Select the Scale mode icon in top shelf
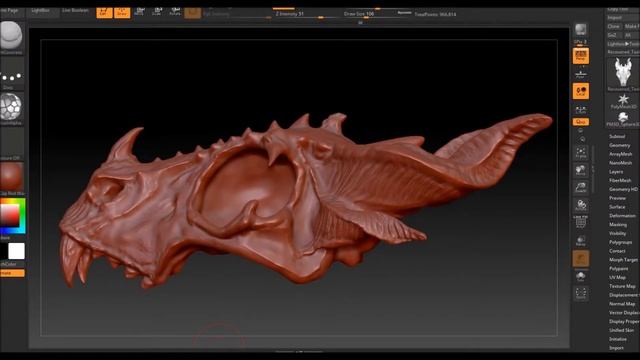Image resolution: width=640 pixels, height=360 pixels. [157, 11]
